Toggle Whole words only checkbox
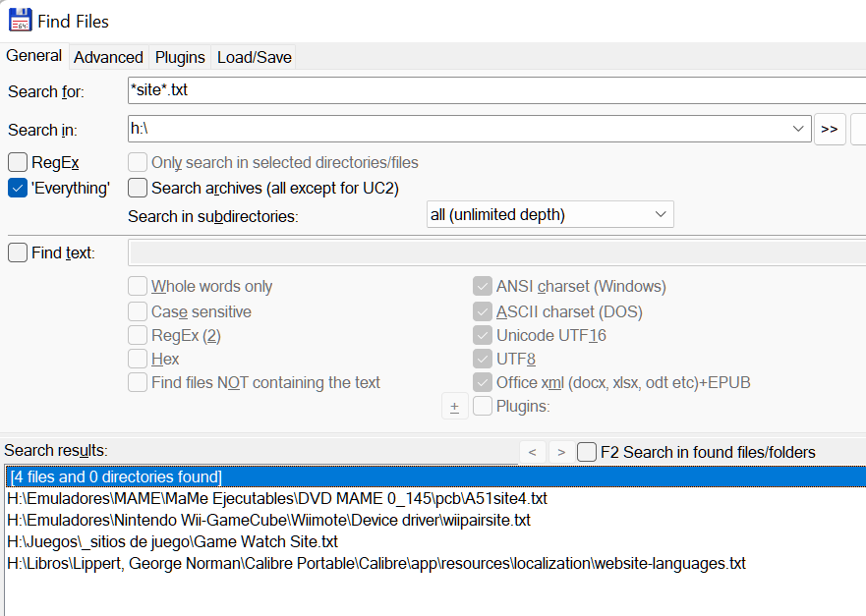Image resolution: width=866 pixels, height=616 pixels. (x=138, y=287)
